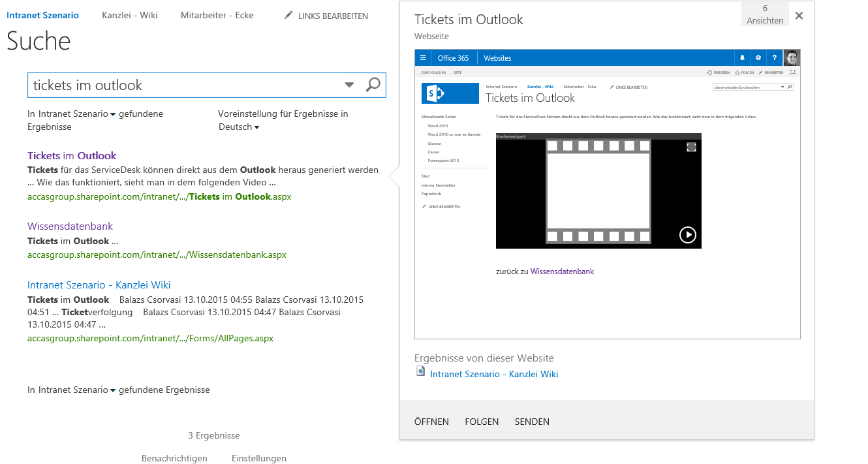Click Senden in the preview footer
This screenshot has height=464, width=868.
532,422
